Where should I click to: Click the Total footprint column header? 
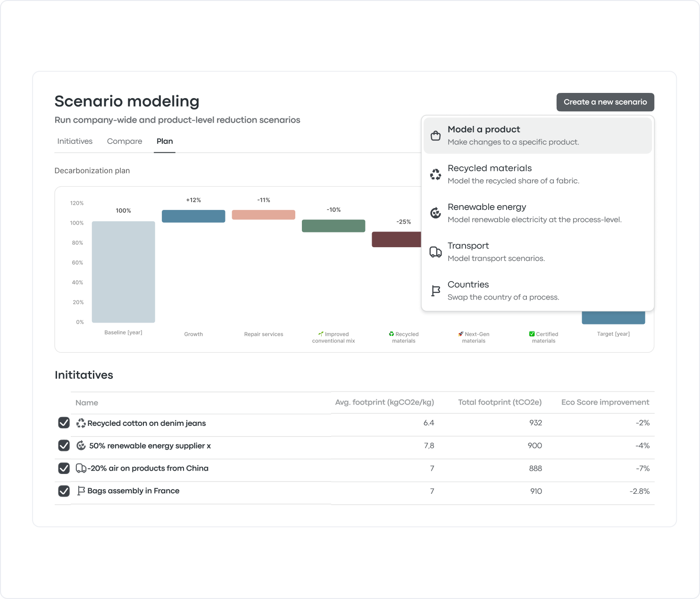[x=500, y=402]
